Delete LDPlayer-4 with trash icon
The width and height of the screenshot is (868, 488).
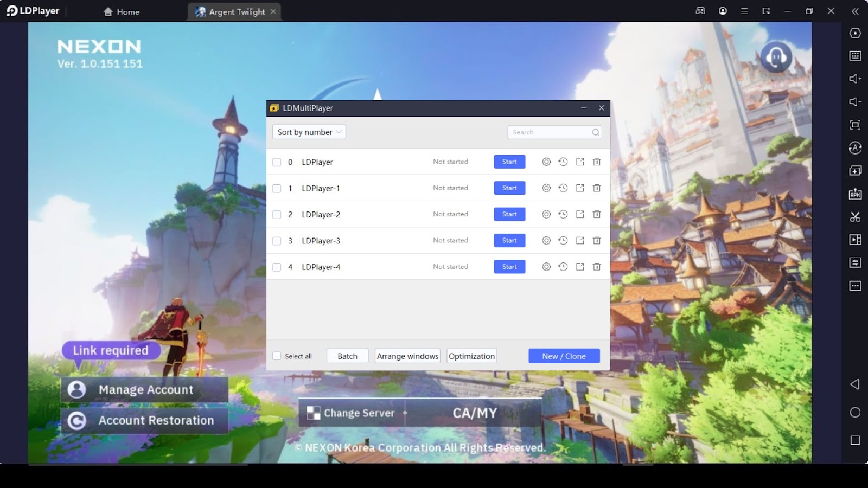coord(597,267)
